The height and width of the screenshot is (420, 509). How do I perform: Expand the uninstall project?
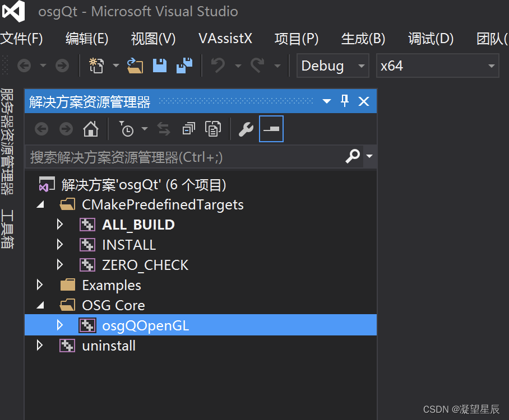point(40,346)
